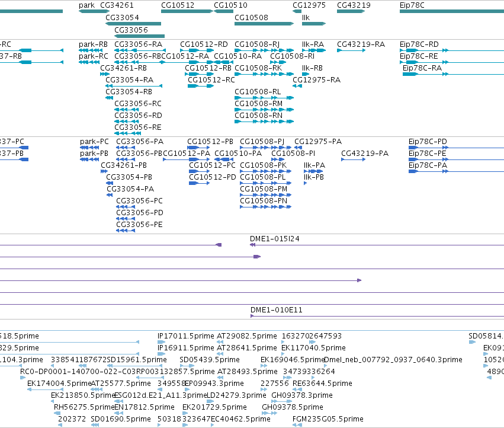Image resolution: width=504 pixels, height=428 pixels.
Task: Click transcript Eip78C-RE
Action: point(419,56)
